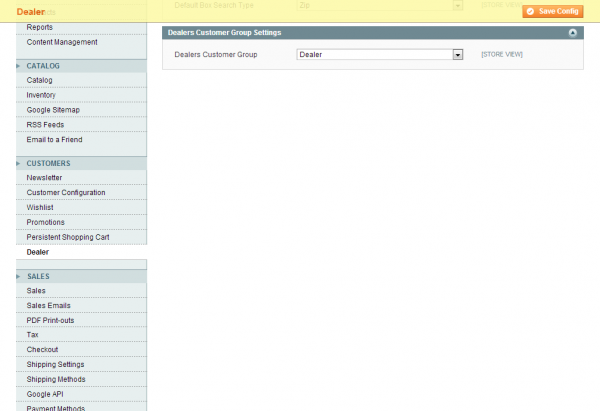
Task: Click the Save Config button
Action: click(x=553, y=11)
